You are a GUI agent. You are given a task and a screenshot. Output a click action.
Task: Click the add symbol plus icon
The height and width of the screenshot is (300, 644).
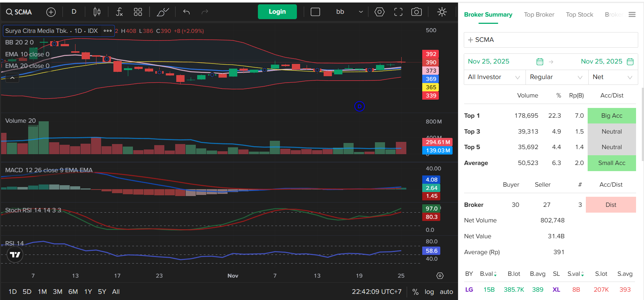pos(51,12)
